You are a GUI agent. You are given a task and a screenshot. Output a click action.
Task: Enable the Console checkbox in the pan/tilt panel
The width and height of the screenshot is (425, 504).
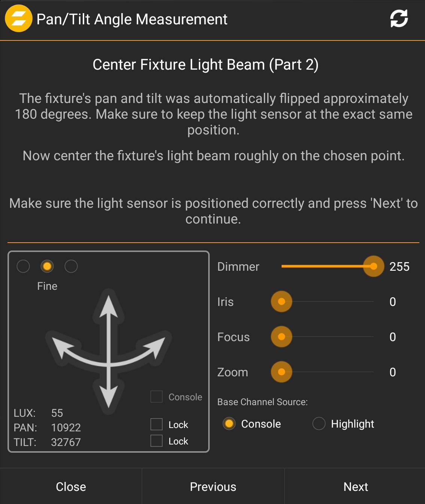pyautogui.click(x=157, y=397)
